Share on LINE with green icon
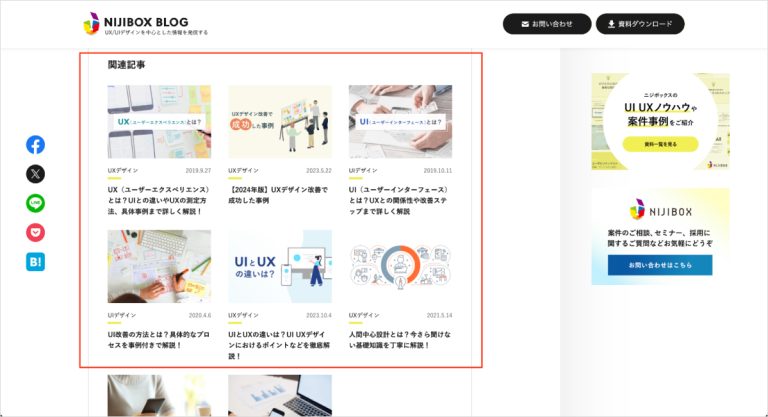 35,203
